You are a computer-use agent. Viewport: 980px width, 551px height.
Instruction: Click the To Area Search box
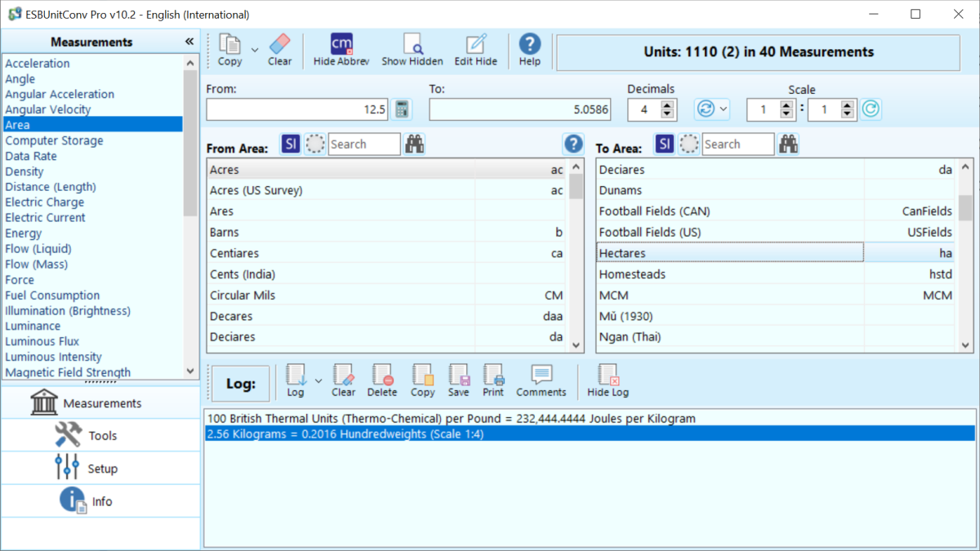738,144
